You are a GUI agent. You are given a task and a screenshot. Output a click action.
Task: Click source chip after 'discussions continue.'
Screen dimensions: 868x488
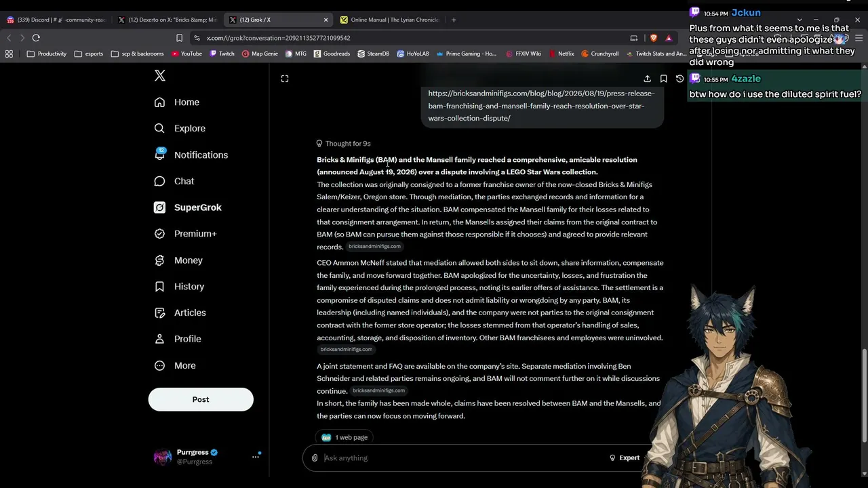tap(378, 391)
